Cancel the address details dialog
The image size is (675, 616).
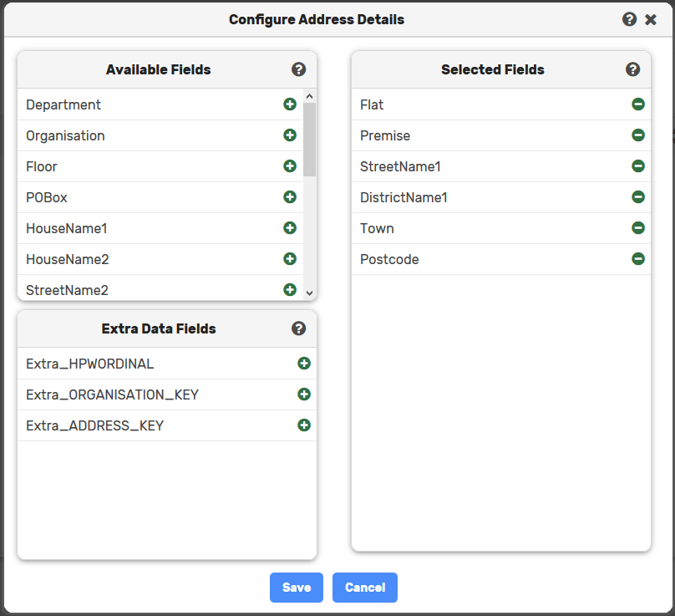[x=364, y=588]
